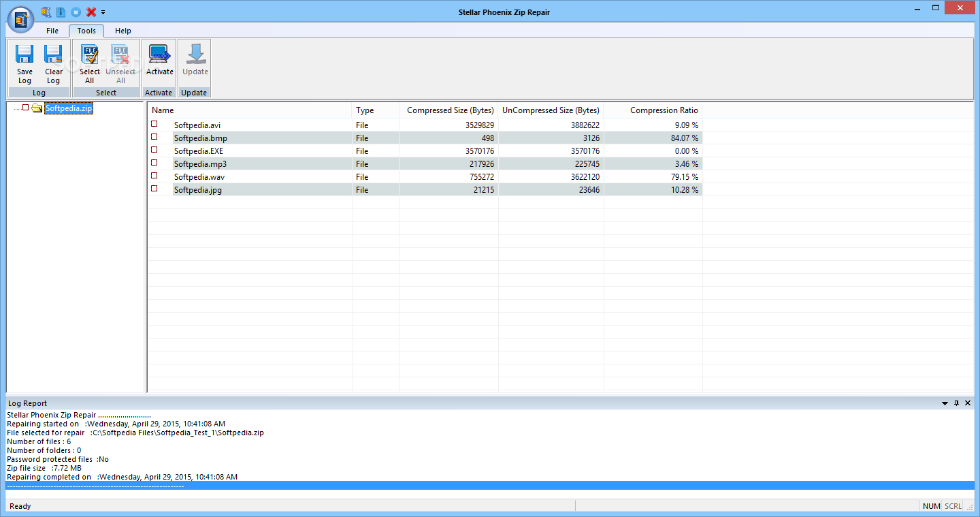Screen dimensions: 980x517
Task: Click the select zip icon in quick access toolbar
Action: 46,12
